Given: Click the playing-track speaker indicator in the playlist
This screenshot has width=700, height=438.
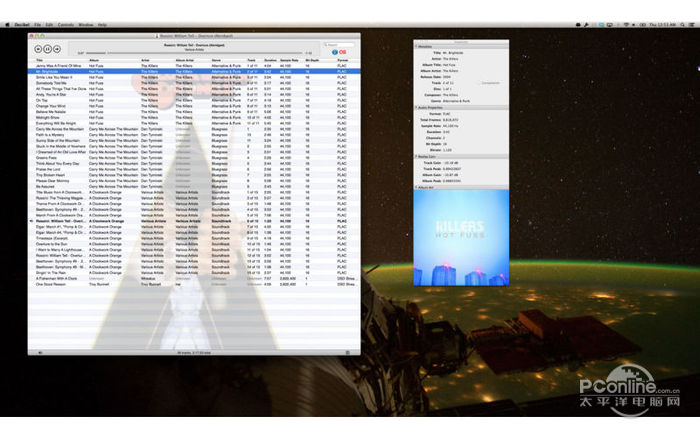Looking at the screenshot, I should (x=31, y=221).
